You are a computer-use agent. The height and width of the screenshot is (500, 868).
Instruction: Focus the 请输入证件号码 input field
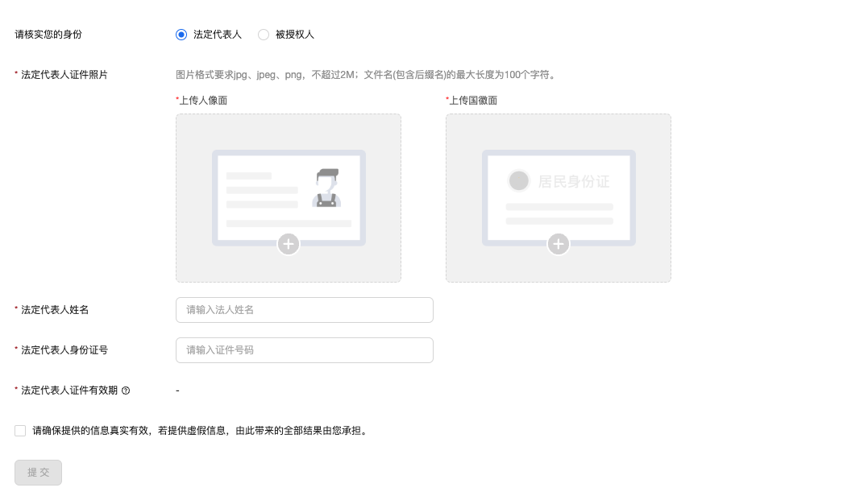(x=305, y=350)
